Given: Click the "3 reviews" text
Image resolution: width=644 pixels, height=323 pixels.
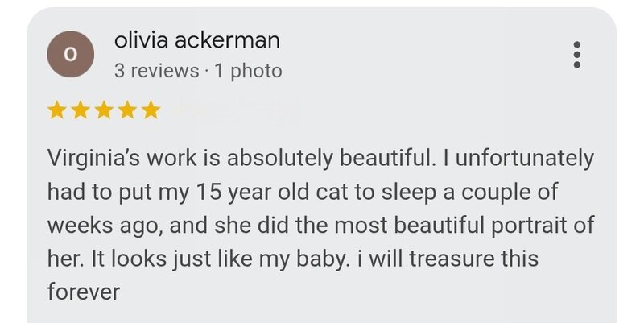Looking at the screenshot, I should 156,71.
